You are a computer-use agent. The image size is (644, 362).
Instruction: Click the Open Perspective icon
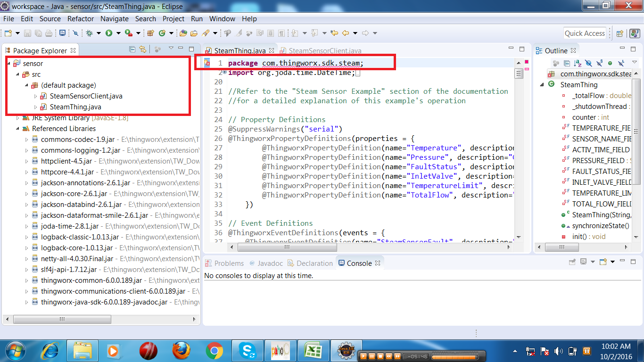pos(620,33)
